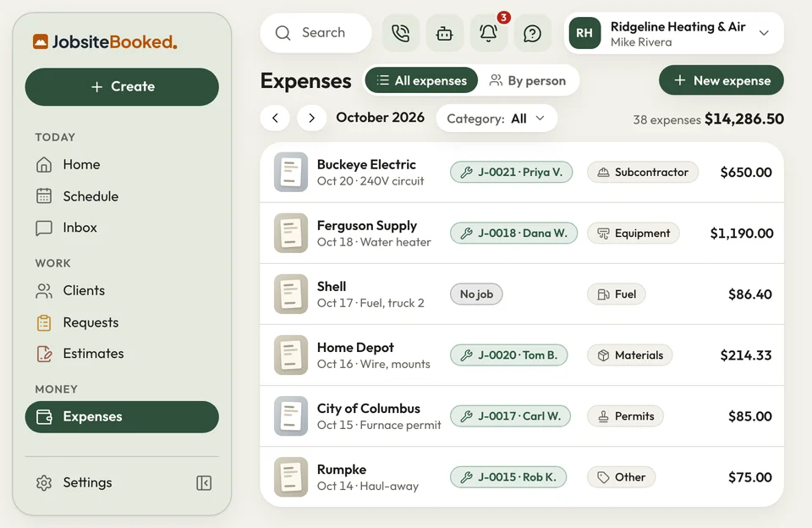Click the $85.00 amount
This screenshot has width=812, height=528.
pos(750,416)
